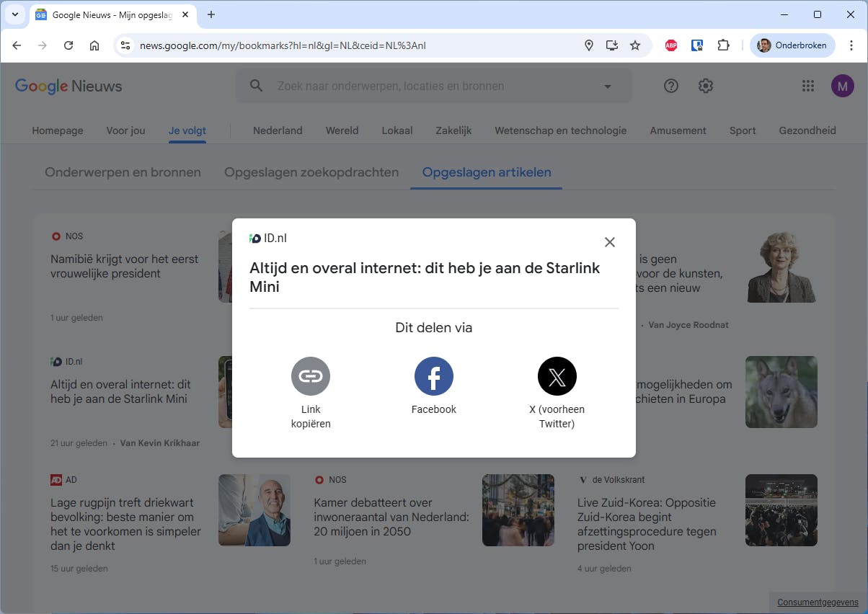
Task: Open the help question mark icon
Action: (670, 86)
